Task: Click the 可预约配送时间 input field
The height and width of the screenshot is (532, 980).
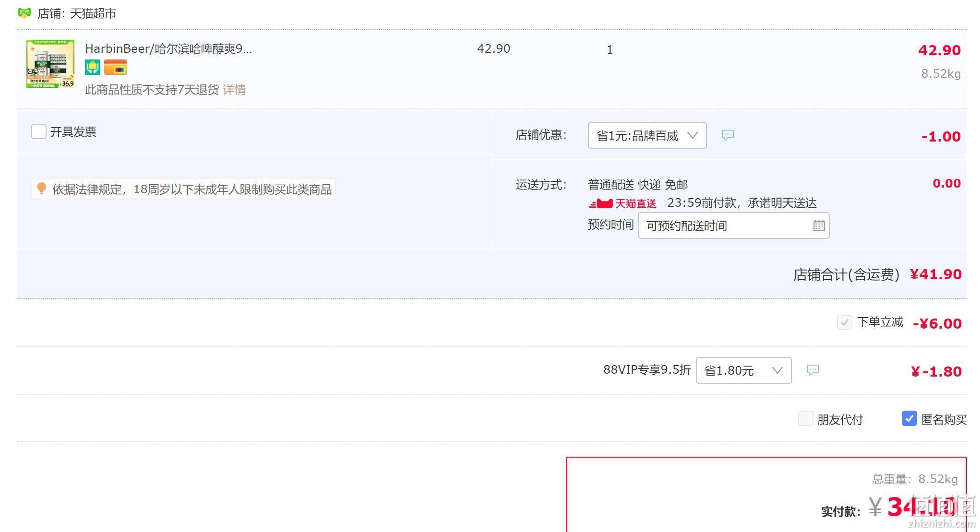Action: point(733,225)
